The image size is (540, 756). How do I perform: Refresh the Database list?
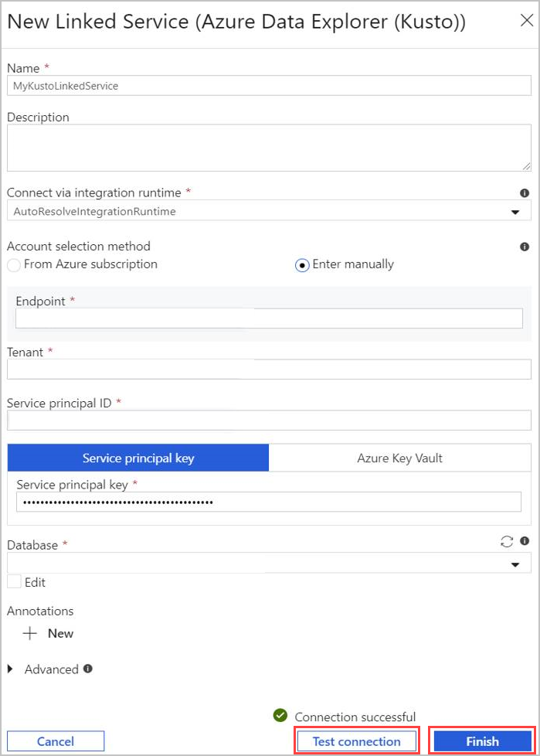[506, 542]
